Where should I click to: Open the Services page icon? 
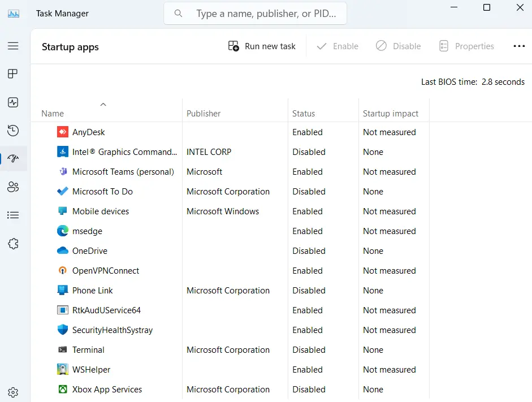pyautogui.click(x=13, y=244)
